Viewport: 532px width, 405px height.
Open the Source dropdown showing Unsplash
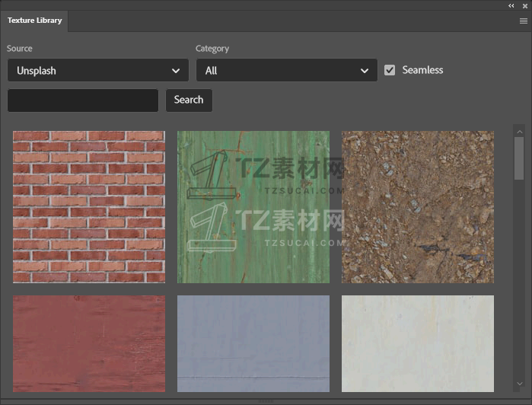(x=98, y=71)
